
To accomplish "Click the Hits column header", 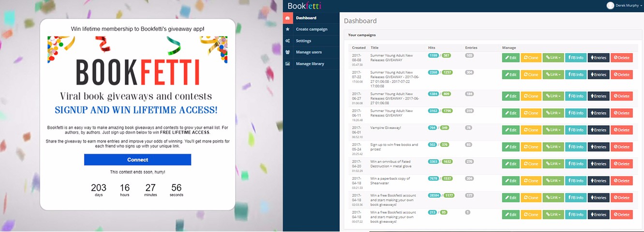I will click(x=431, y=48).
